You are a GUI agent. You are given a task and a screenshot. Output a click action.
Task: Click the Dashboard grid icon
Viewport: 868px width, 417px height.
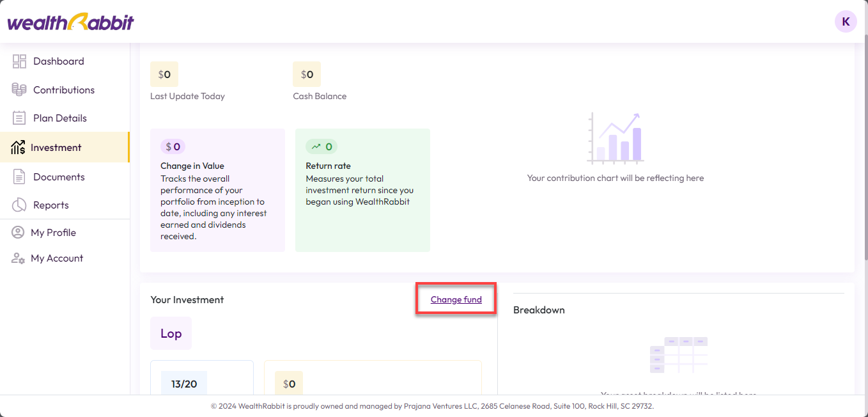(x=19, y=61)
